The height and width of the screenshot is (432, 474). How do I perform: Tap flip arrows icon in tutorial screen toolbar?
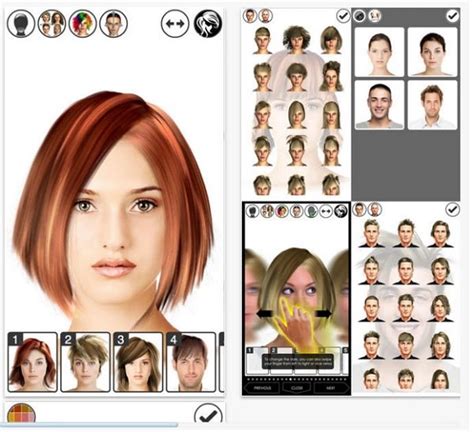click(326, 211)
